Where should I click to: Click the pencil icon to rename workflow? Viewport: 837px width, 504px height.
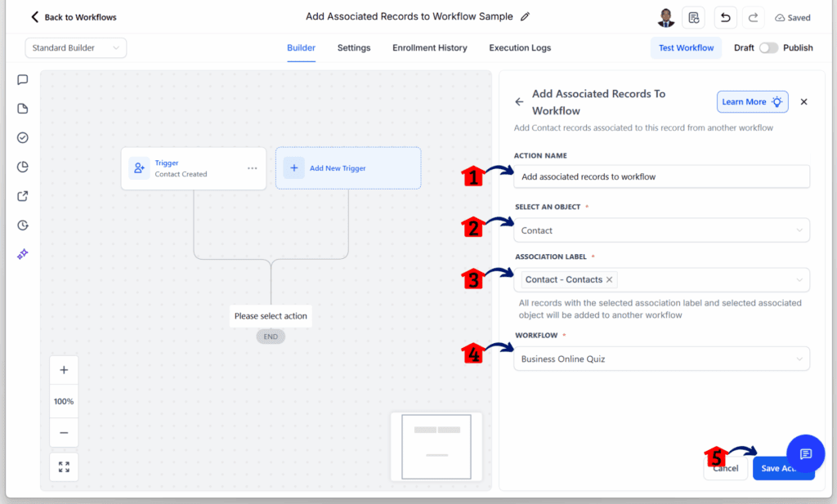coord(525,16)
